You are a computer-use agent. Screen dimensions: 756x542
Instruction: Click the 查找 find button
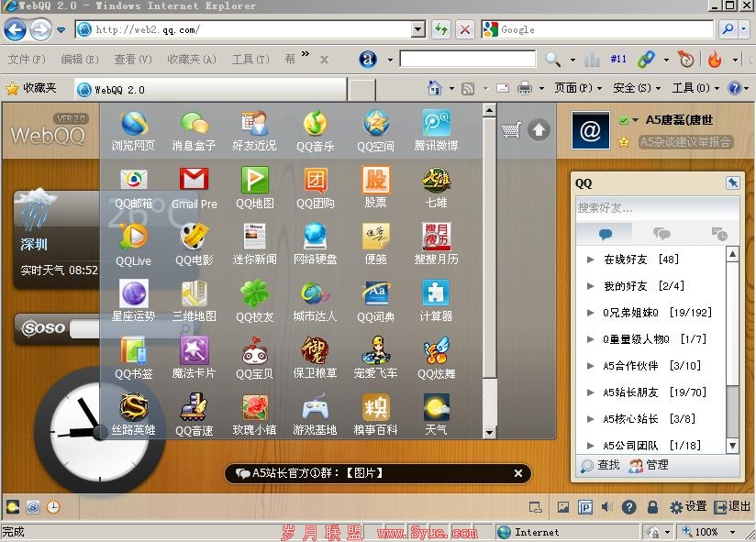tap(600, 465)
